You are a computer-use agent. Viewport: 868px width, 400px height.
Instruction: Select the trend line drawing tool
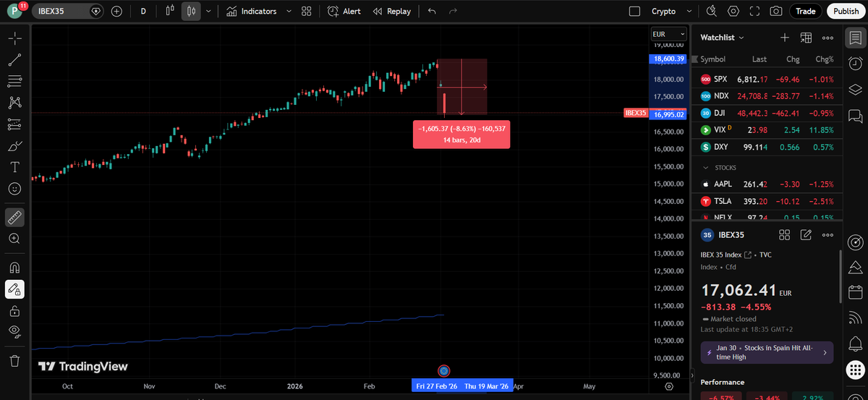pos(14,60)
